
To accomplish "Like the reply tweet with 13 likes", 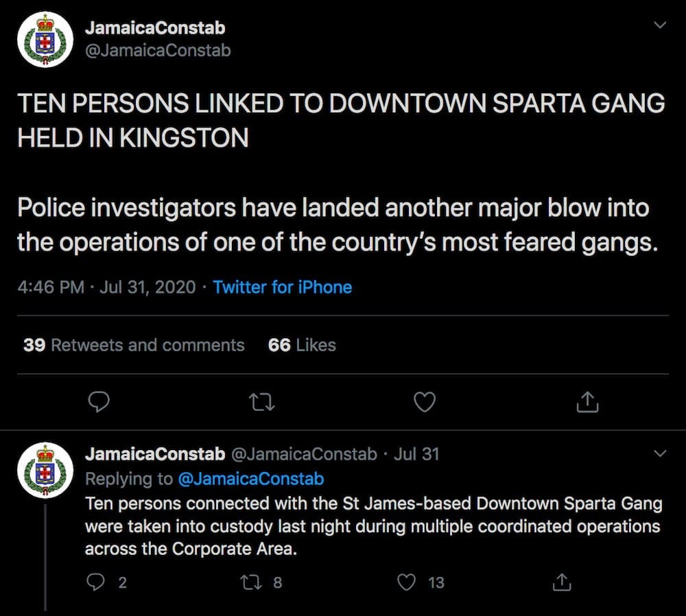I will pyautogui.click(x=406, y=582).
